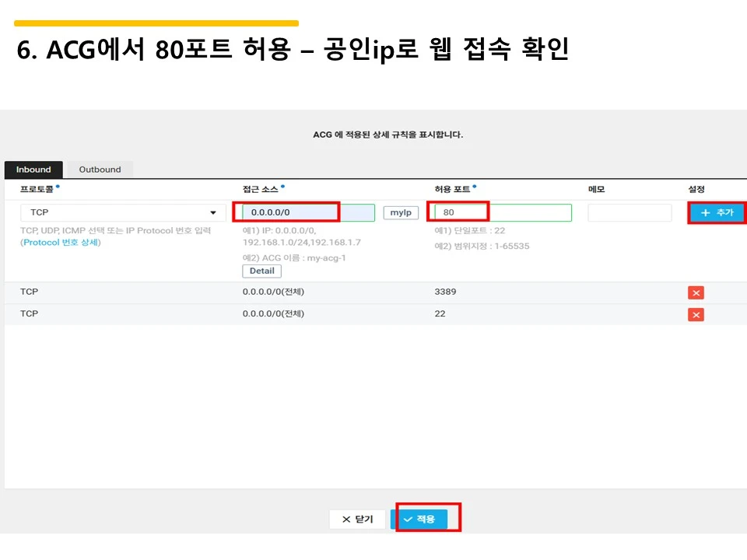Select the Inbound tab

(x=33, y=169)
